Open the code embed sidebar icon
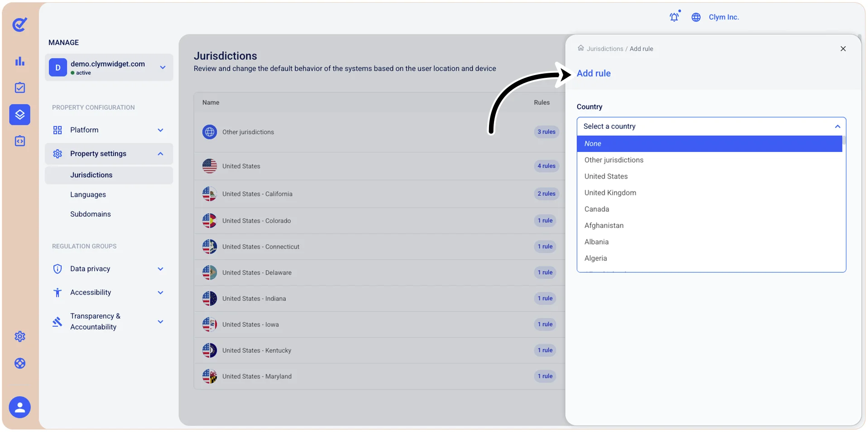 [x=19, y=141]
